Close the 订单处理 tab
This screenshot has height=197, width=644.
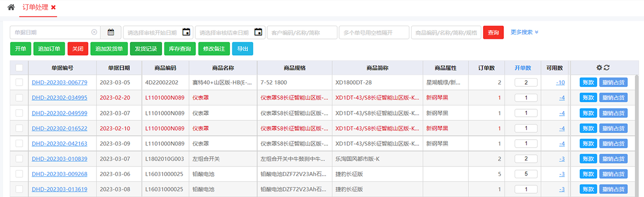(53, 8)
